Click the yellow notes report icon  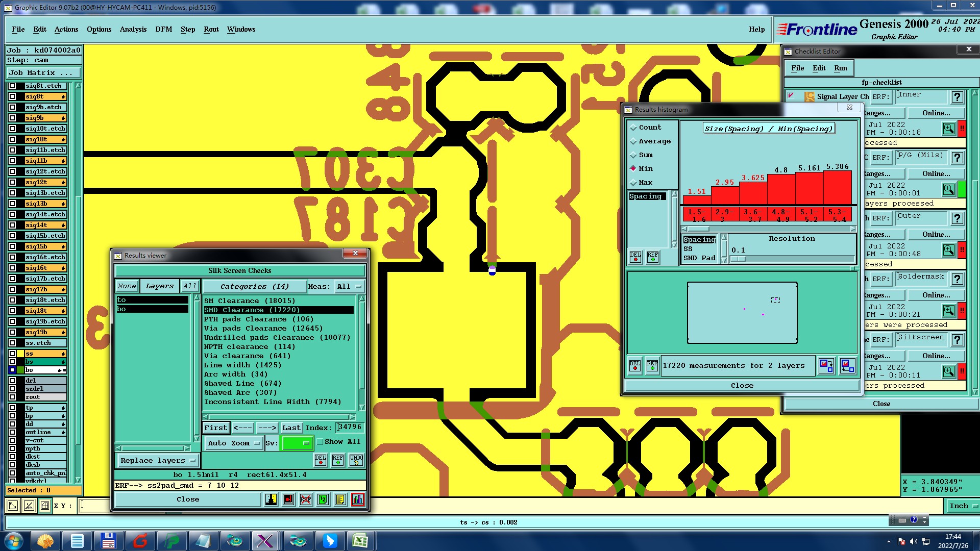point(340,499)
